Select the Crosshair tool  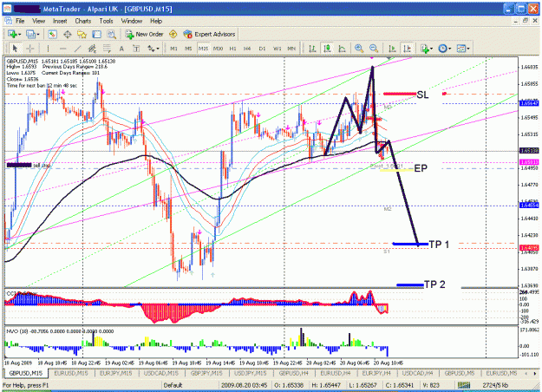[30, 49]
